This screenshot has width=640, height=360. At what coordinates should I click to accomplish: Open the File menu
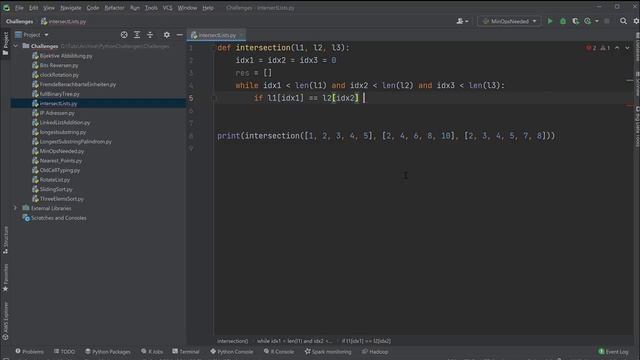click(19, 8)
